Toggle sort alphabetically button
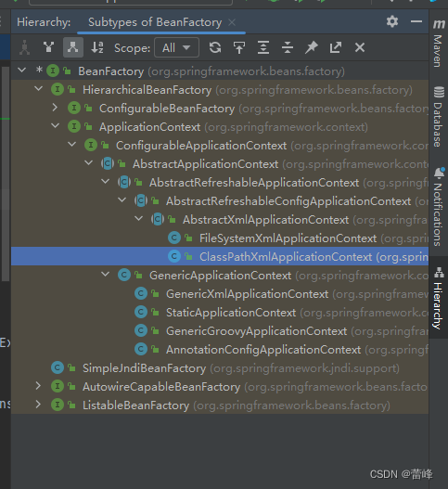This screenshot has width=448, height=489. (97, 47)
